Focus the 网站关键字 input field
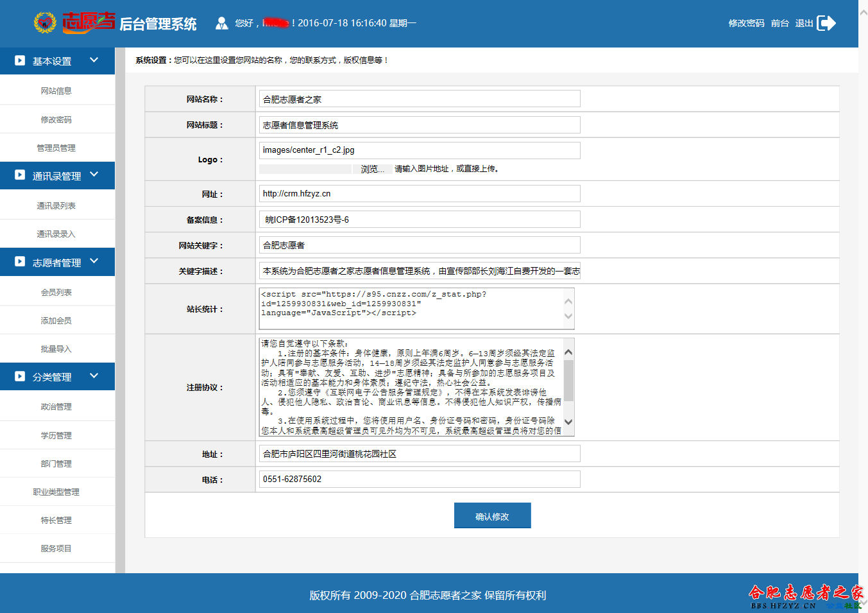The height and width of the screenshot is (613, 868). pyautogui.click(x=420, y=245)
